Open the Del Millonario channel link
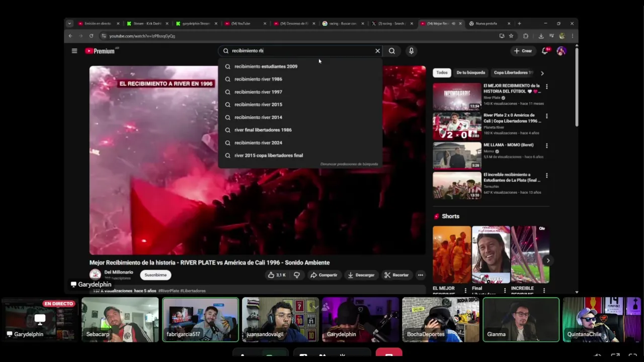This screenshot has height=362, width=644. 119,272
